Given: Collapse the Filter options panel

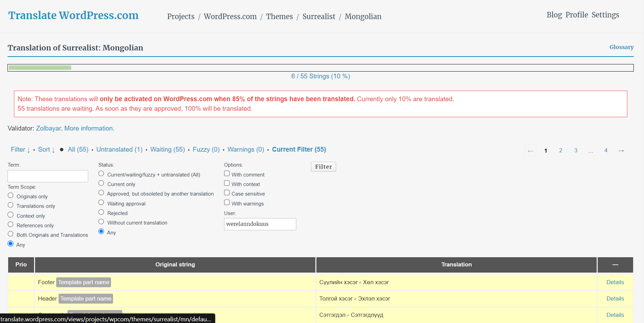Looking at the screenshot, I should pos(20,150).
